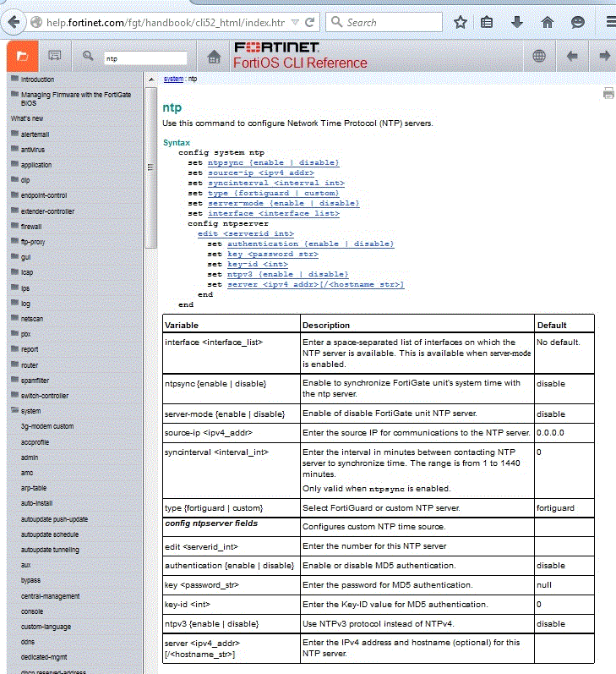Screen dimensions: 616x674
Task: Click the address bar URL
Action: pyautogui.click(x=166, y=22)
